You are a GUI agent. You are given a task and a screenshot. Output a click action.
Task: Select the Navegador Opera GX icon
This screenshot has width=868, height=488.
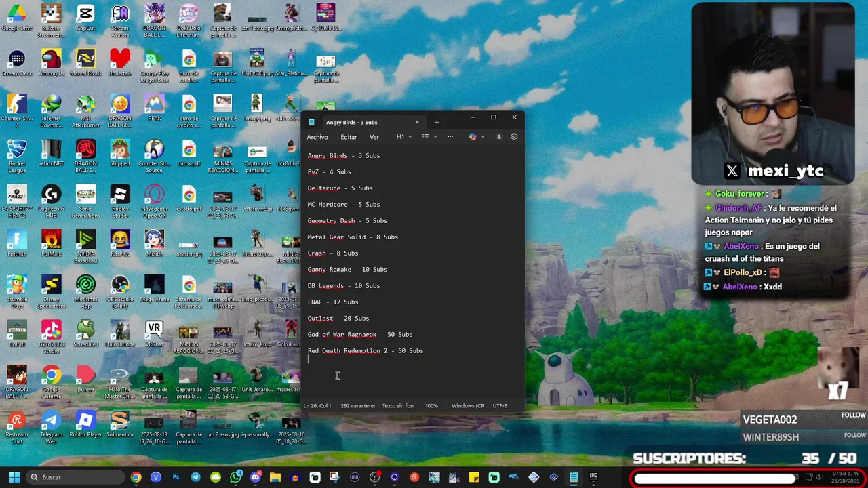pos(155,201)
